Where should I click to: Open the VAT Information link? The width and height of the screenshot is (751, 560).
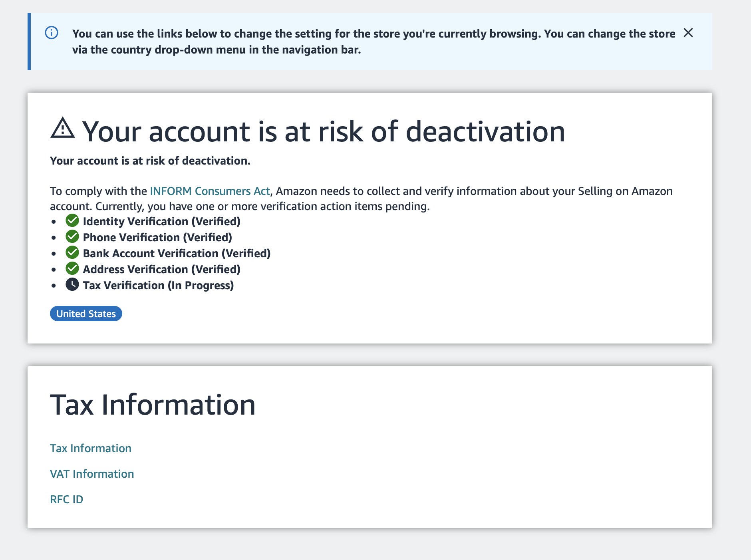(92, 474)
